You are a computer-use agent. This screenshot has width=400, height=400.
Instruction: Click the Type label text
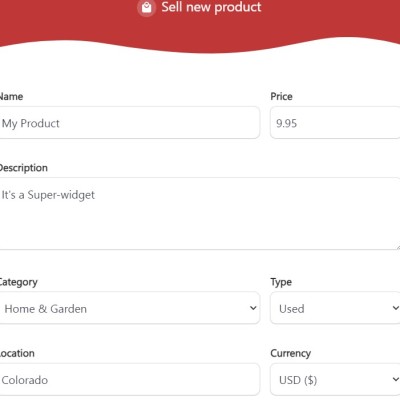point(281,282)
